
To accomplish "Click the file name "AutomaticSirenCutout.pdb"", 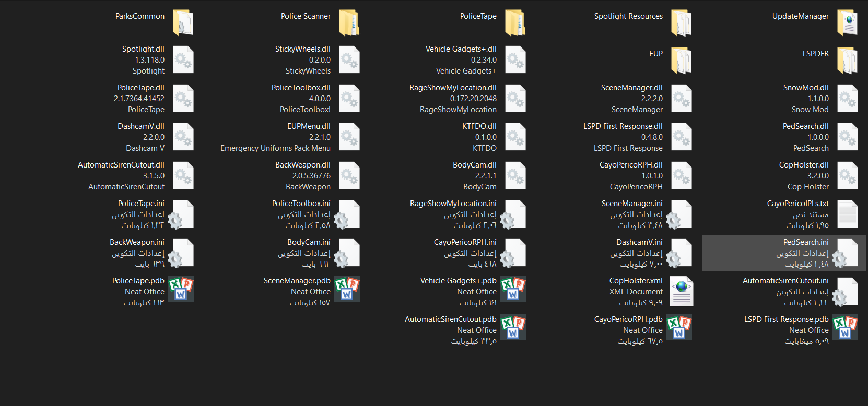I will pyautogui.click(x=451, y=319).
